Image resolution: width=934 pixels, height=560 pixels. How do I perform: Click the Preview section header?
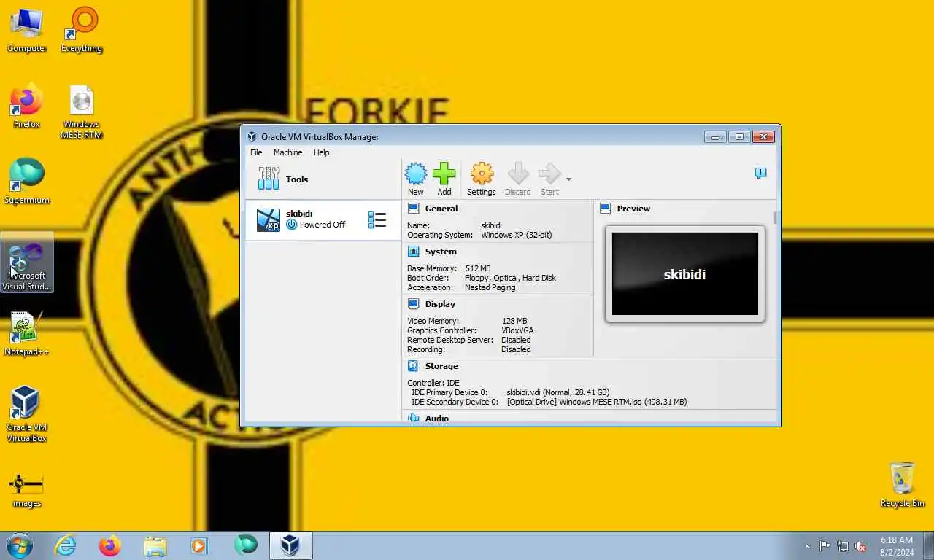(633, 209)
